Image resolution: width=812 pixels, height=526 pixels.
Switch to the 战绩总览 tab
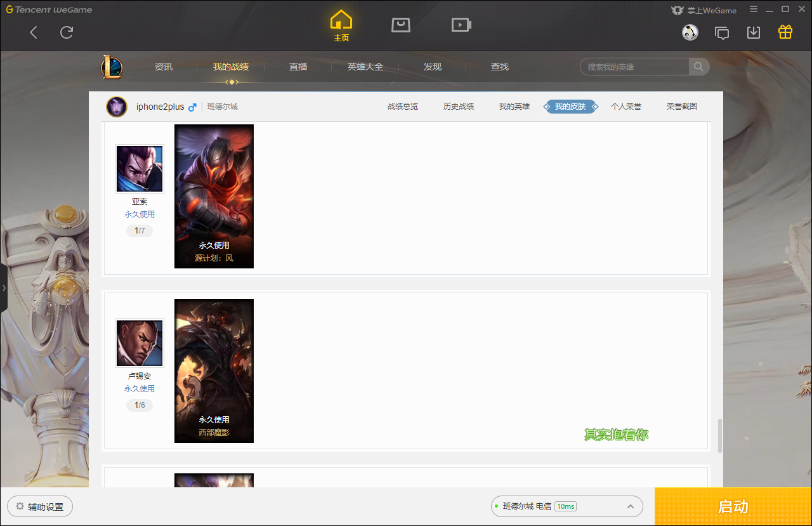403,107
